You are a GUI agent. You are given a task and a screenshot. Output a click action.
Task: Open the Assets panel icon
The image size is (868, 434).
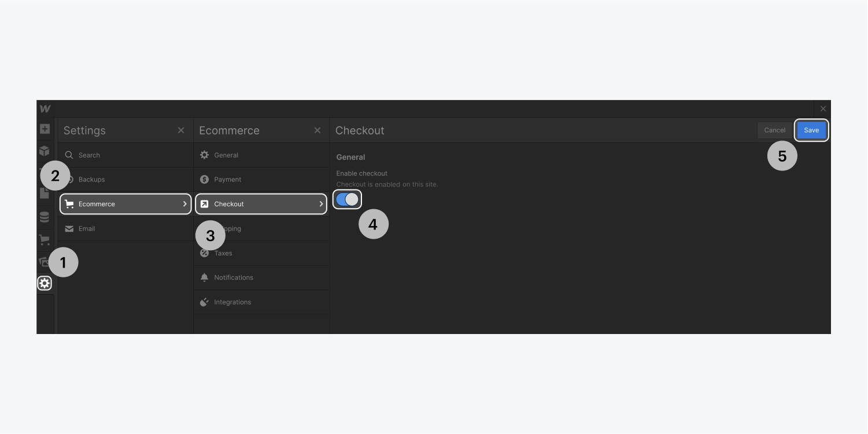pos(45,261)
